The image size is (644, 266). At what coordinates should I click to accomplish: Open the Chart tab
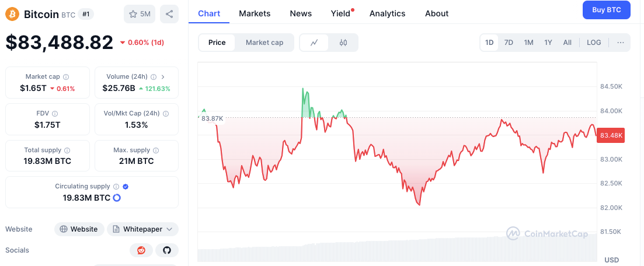coord(209,13)
